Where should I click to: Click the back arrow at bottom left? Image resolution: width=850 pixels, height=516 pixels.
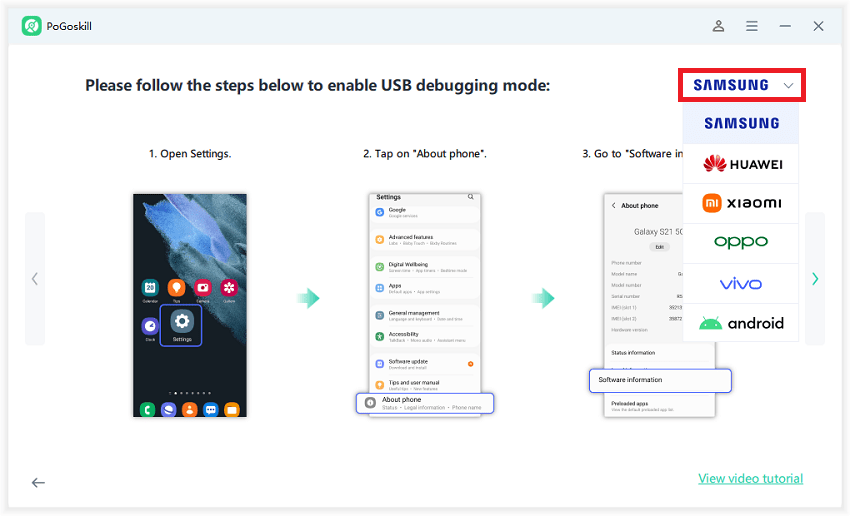click(38, 483)
